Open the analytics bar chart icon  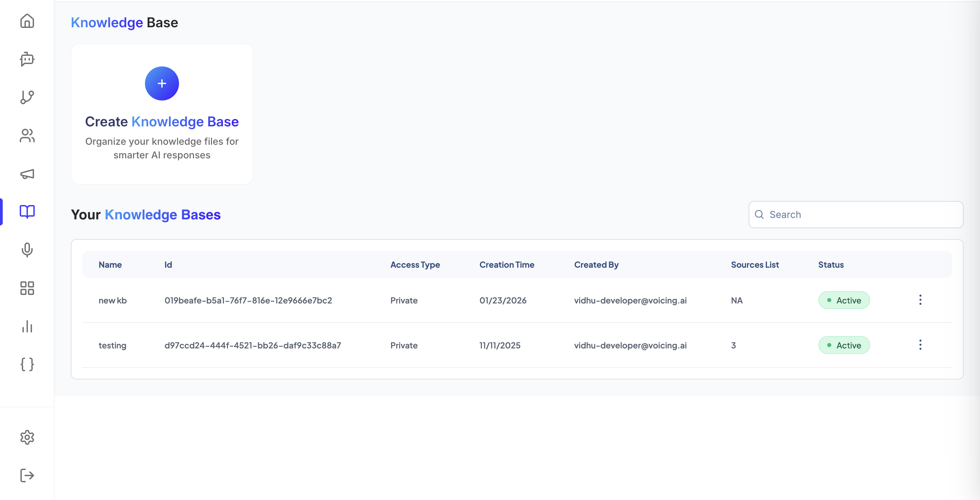(27, 327)
